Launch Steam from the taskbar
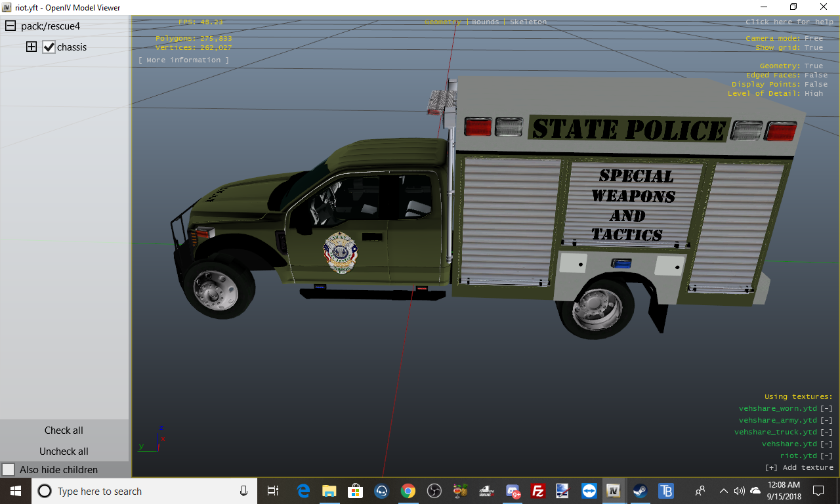Image resolution: width=840 pixels, height=504 pixels. (639, 491)
